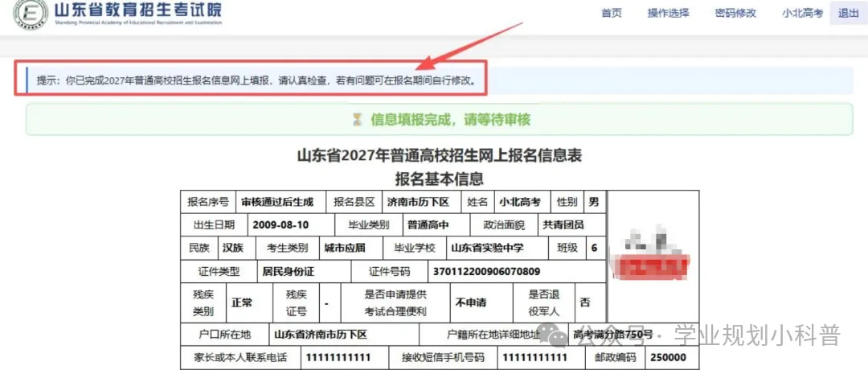Click the 报名县区 label cell
This screenshot has width=868, height=370.
pyautogui.click(x=354, y=202)
